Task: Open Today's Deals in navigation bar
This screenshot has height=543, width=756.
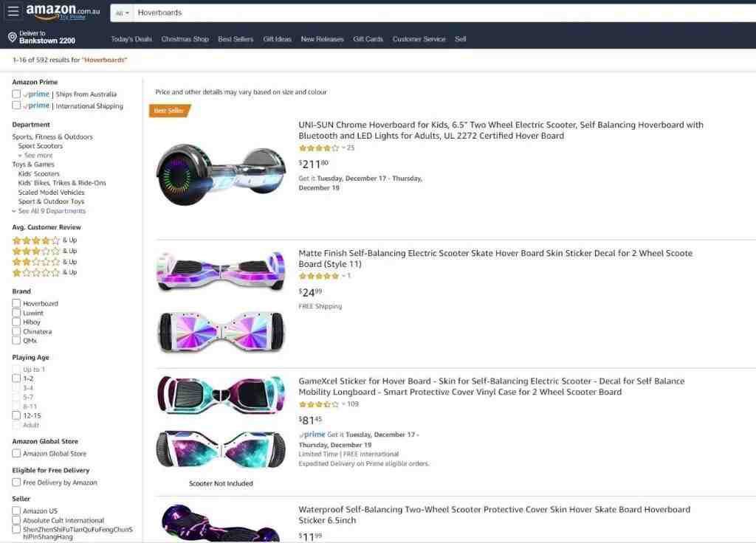Action: [131, 39]
